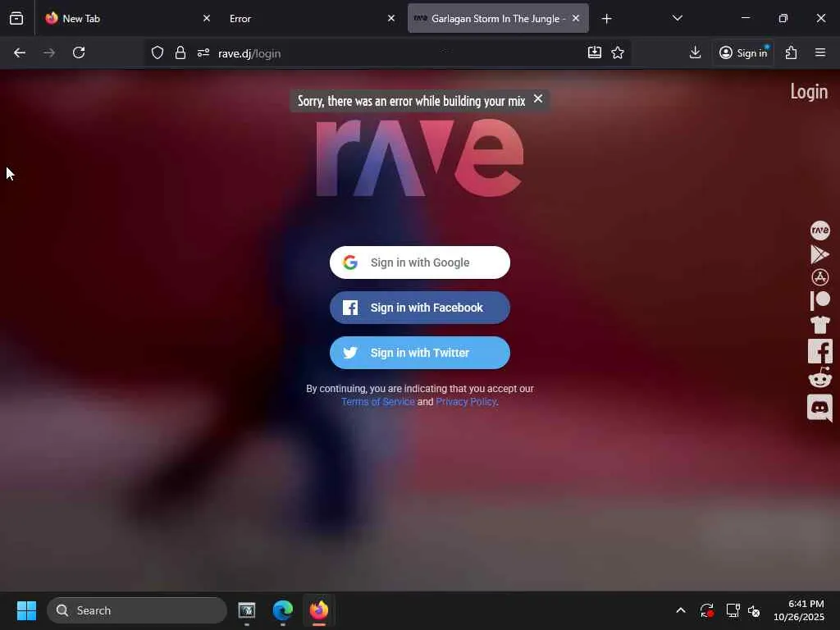This screenshot has height=630, width=840.
Task: Open the muted volume tray icon
Action: point(754,610)
